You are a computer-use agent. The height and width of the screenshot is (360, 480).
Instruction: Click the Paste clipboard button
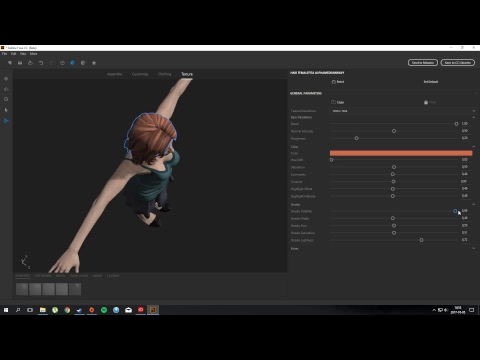[x=430, y=102]
